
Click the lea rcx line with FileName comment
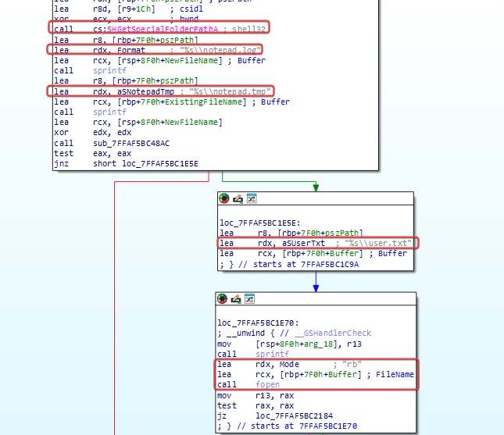316,375
